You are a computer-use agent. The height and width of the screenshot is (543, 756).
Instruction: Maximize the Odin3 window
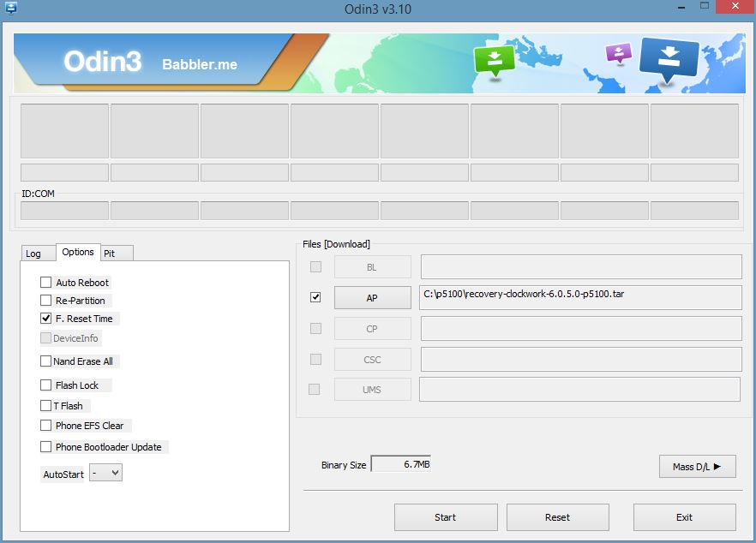point(705,6)
